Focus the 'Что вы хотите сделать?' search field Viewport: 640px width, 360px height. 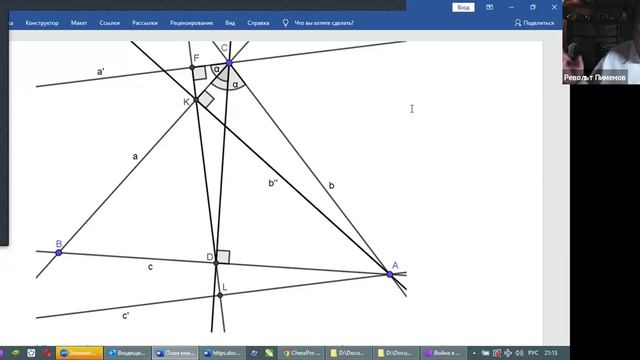[x=324, y=23]
